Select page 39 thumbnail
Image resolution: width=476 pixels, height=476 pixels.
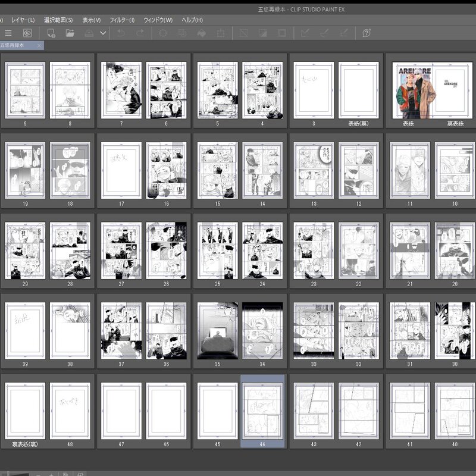(25, 331)
